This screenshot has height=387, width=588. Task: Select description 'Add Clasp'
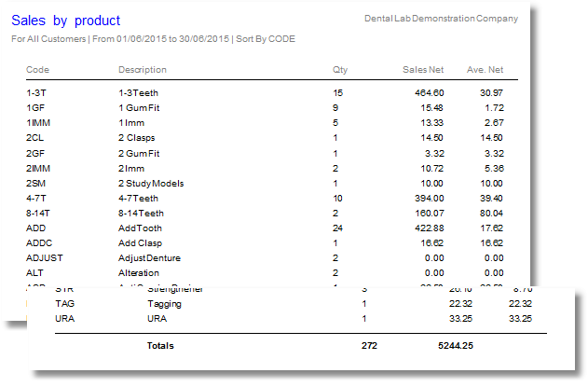pyautogui.click(x=140, y=243)
